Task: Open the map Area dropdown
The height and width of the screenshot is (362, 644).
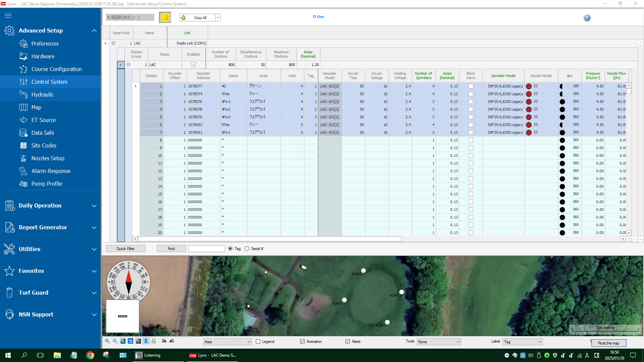Action: pyautogui.click(x=227, y=342)
